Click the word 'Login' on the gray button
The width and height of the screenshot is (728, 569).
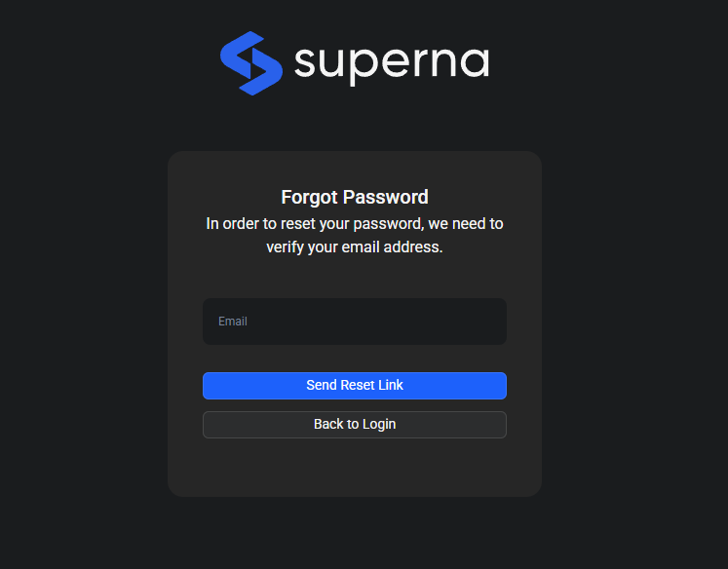pos(379,425)
